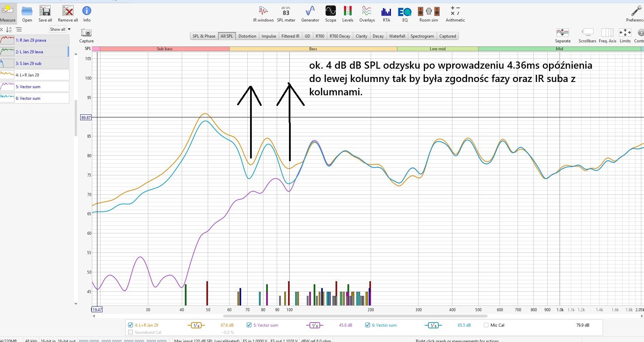The height and width of the screenshot is (342, 644).
Task: Open the IR windows tool
Action: coord(263,14)
